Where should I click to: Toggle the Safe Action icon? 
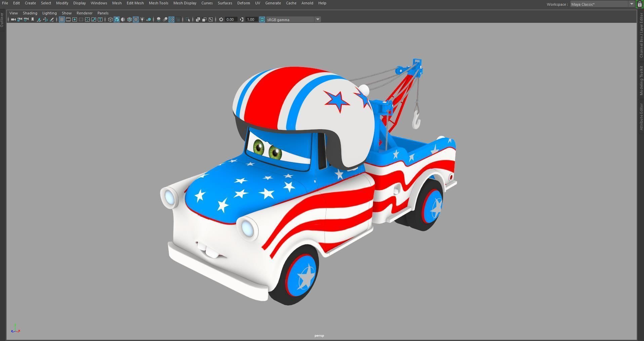(x=94, y=19)
